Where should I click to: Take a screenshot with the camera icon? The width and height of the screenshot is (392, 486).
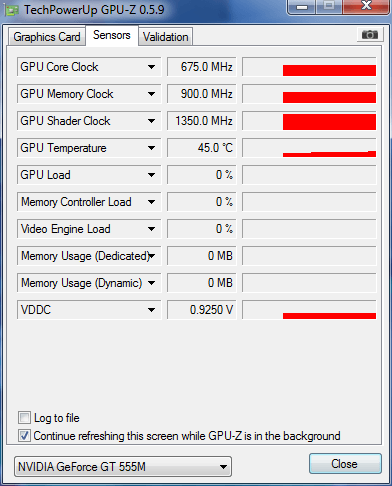[x=370, y=35]
